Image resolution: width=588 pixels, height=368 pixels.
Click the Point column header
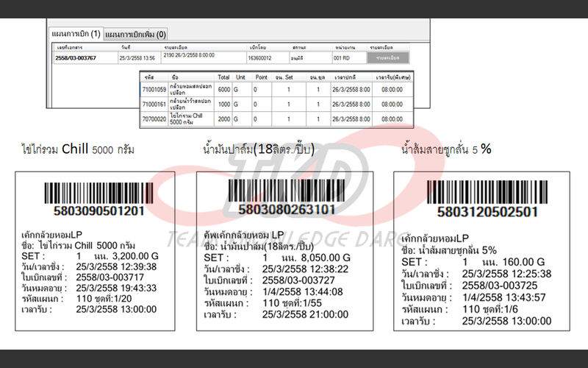(262, 77)
